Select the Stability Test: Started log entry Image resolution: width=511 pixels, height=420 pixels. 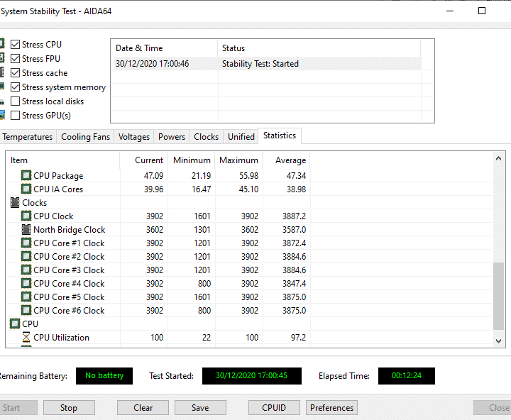pyautogui.click(x=260, y=64)
